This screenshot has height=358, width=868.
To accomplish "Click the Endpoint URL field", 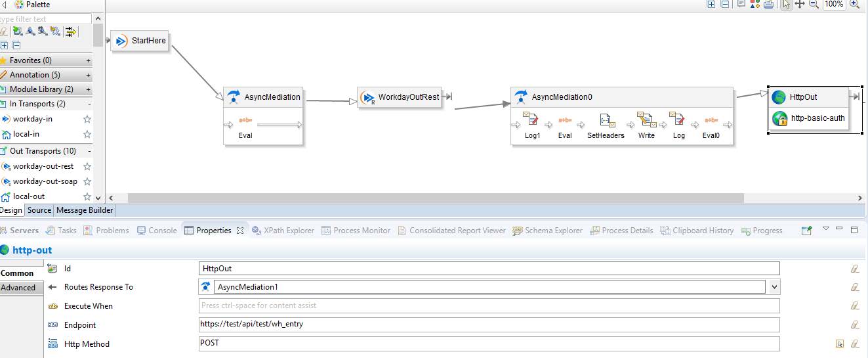I will (x=489, y=324).
